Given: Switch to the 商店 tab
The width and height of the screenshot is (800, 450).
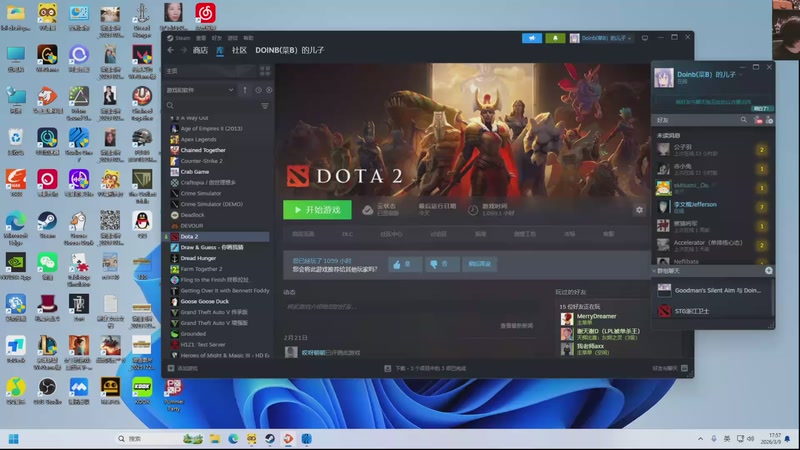Looking at the screenshot, I should (200, 50).
